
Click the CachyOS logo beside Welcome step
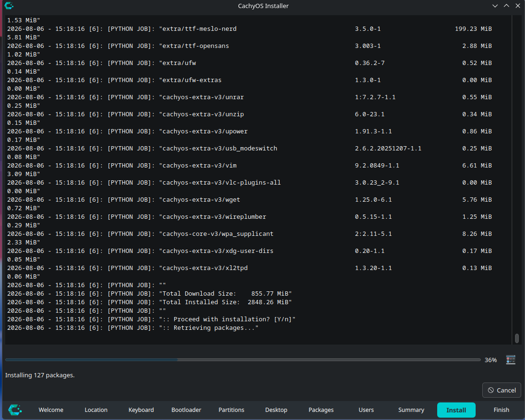click(15, 410)
